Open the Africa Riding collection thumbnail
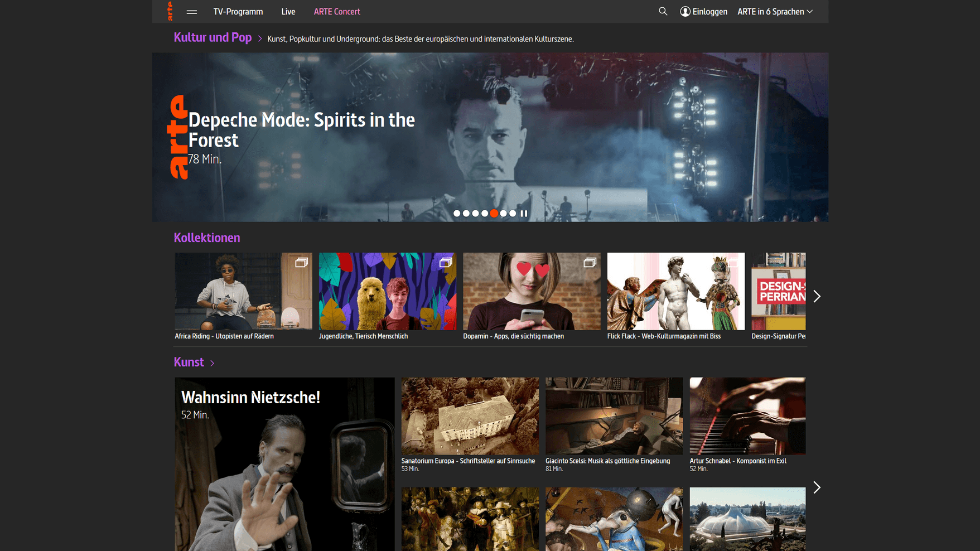The height and width of the screenshot is (551, 980). (243, 291)
